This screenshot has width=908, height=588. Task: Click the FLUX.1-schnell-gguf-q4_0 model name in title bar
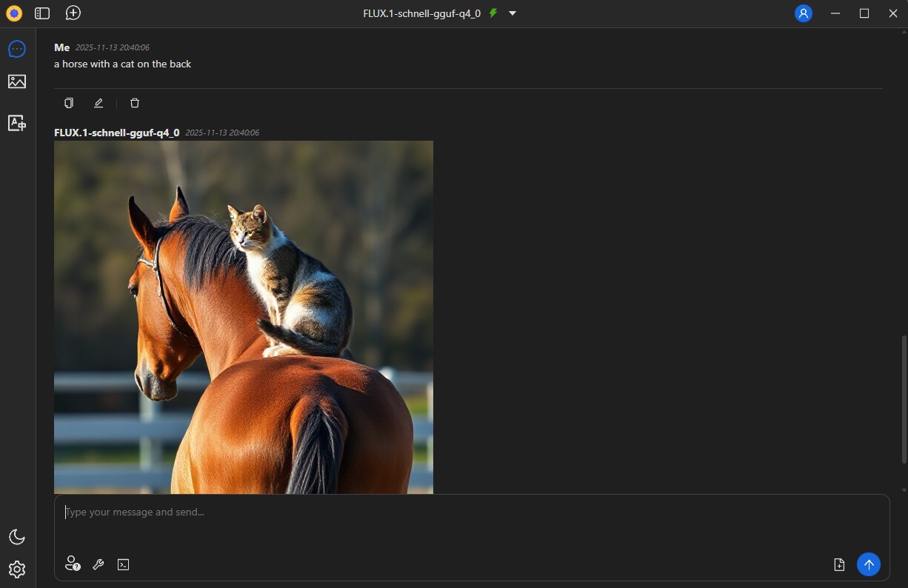pyautogui.click(x=421, y=13)
